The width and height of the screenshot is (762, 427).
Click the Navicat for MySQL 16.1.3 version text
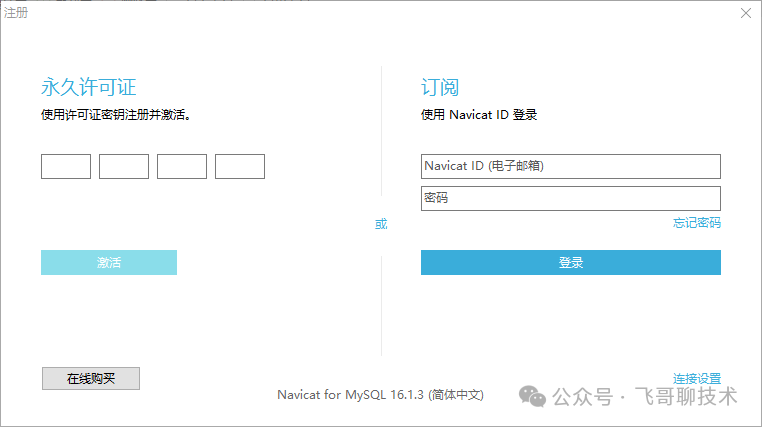click(381, 394)
